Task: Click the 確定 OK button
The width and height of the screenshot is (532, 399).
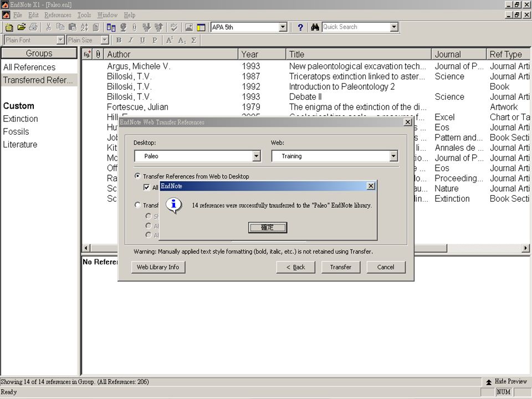Action: pos(267,227)
